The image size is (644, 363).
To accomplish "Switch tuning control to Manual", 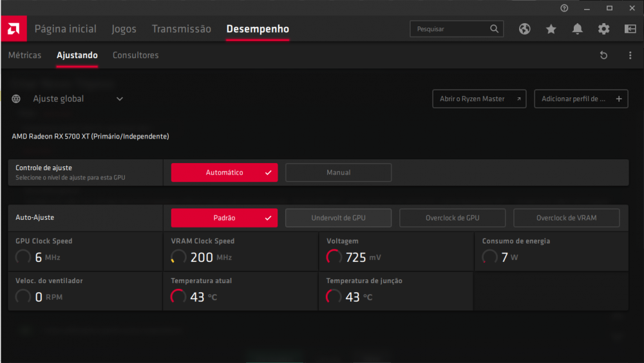I will point(338,173).
